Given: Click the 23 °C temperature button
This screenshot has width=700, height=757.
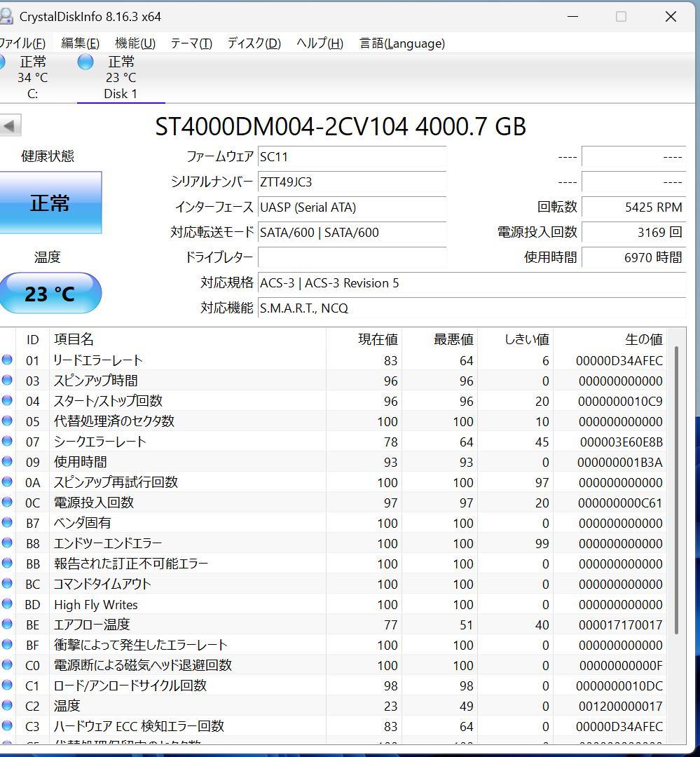Looking at the screenshot, I should 50,293.
